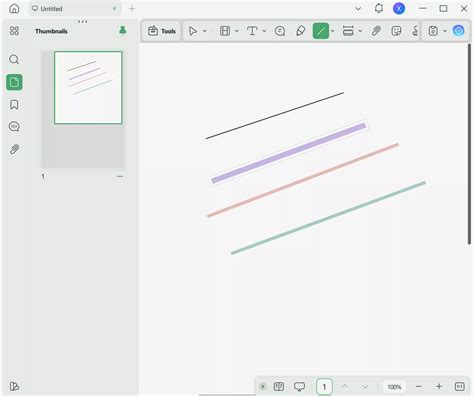Open more options below page 1 thumbnail

pyautogui.click(x=120, y=176)
